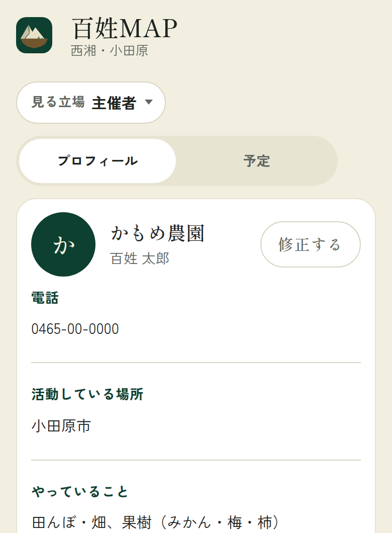Click the 小田原市 location text

[x=61, y=426]
